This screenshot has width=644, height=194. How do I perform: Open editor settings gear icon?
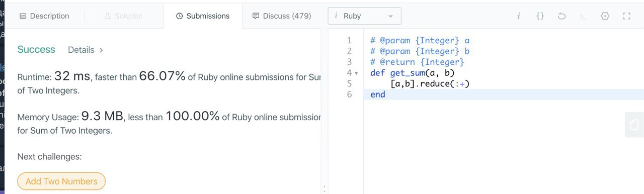[x=605, y=16]
